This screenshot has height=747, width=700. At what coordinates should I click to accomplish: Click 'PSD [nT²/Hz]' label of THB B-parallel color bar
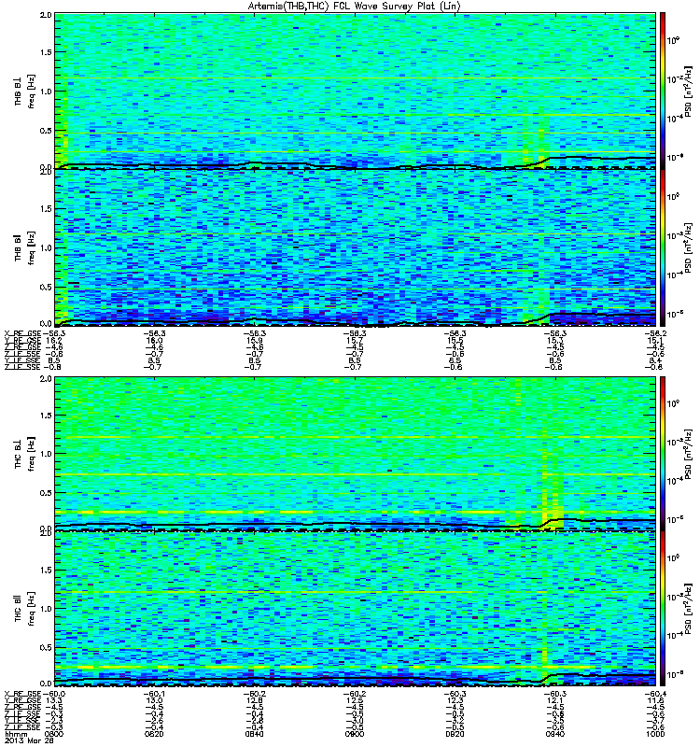click(x=689, y=247)
